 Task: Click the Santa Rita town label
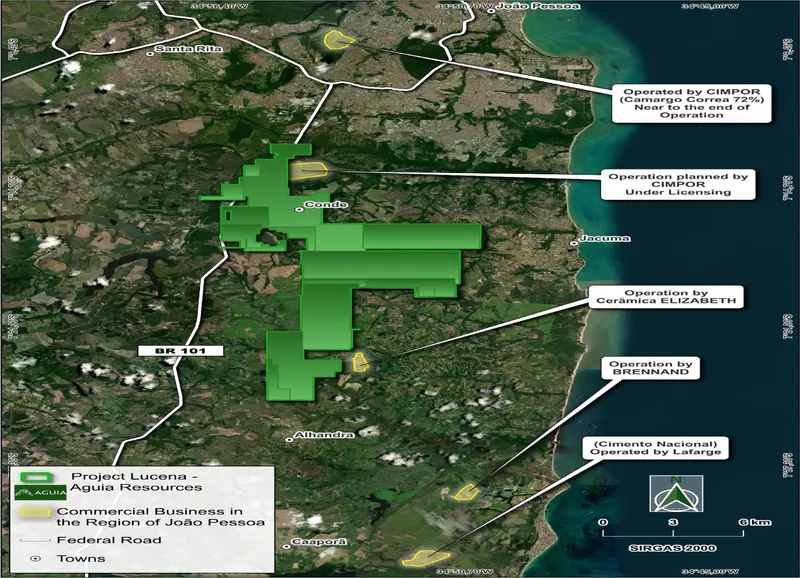(188, 48)
